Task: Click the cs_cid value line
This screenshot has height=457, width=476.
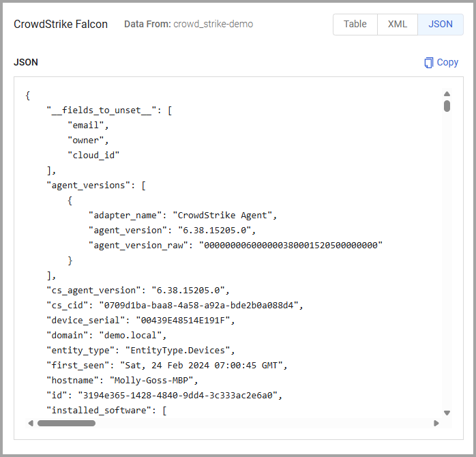Action: 175,305
